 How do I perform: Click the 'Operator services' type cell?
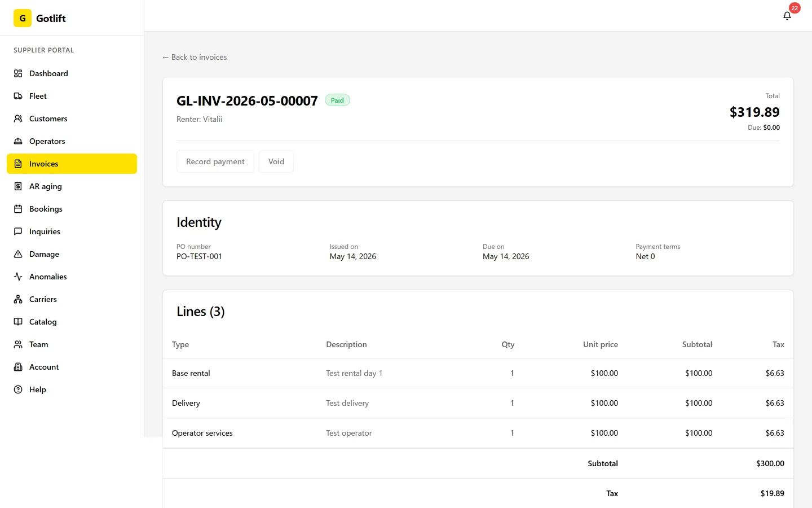202,433
